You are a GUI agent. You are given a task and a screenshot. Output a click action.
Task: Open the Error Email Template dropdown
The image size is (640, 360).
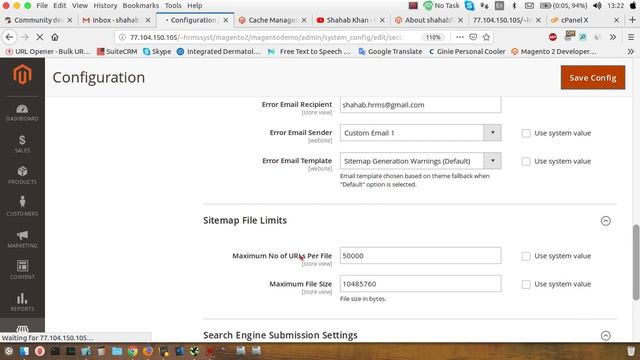[x=420, y=161]
